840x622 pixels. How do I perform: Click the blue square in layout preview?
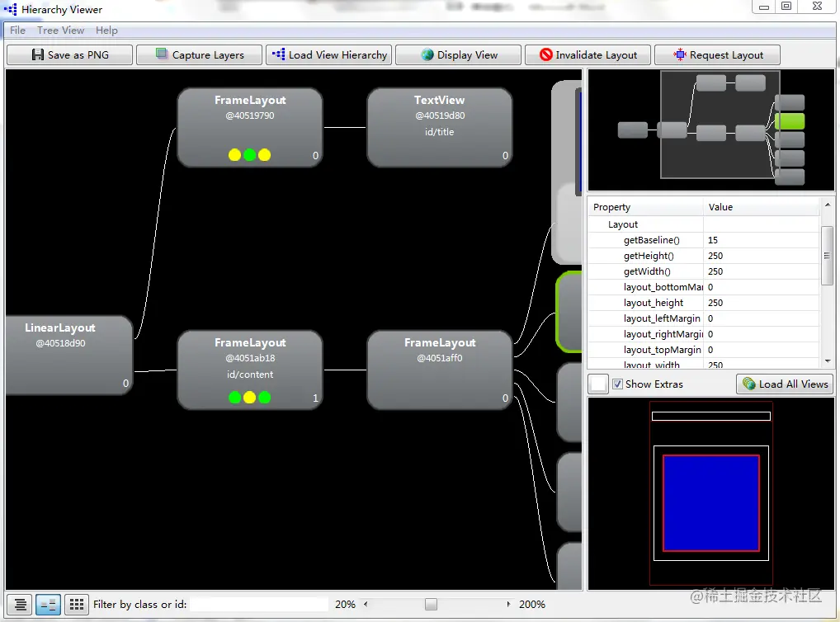(711, 503)
